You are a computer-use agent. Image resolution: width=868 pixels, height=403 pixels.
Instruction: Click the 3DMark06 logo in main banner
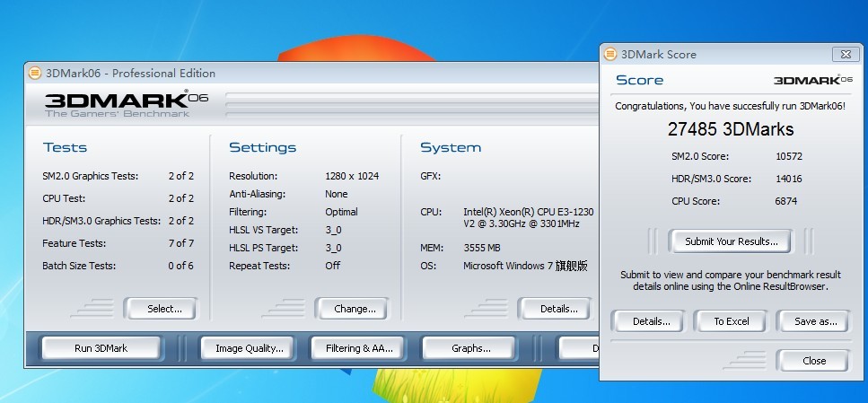tap(126, 101)
